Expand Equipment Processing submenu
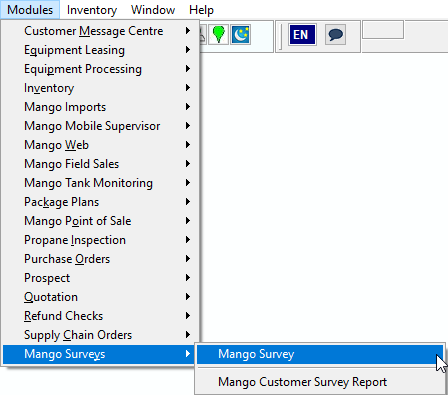Screen dimensions: 448x395 coord(100,69)
